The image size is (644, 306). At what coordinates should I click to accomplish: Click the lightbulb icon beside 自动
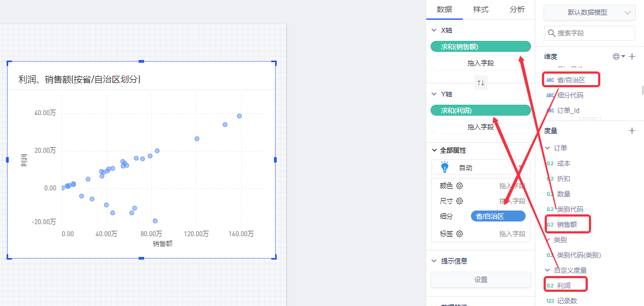tap(444, 167)
